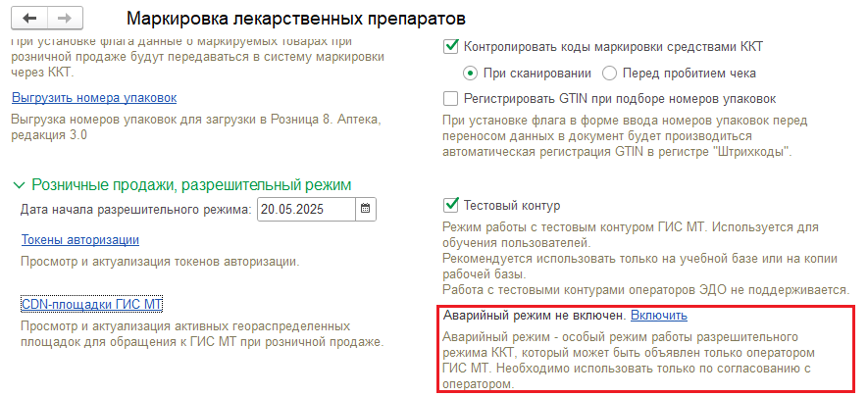Go back using the left arrow button
This screenshot has height=396, width=868.
point(29,19)
